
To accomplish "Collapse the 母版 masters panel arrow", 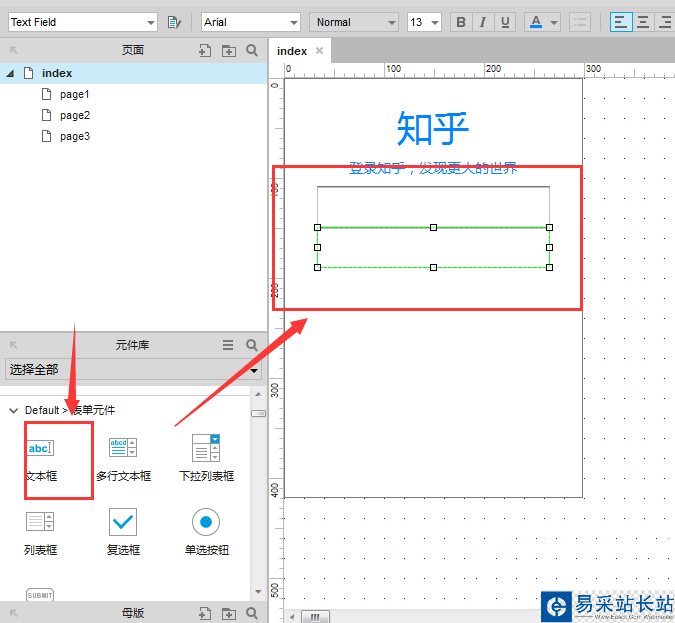I will tap(13, 613).
